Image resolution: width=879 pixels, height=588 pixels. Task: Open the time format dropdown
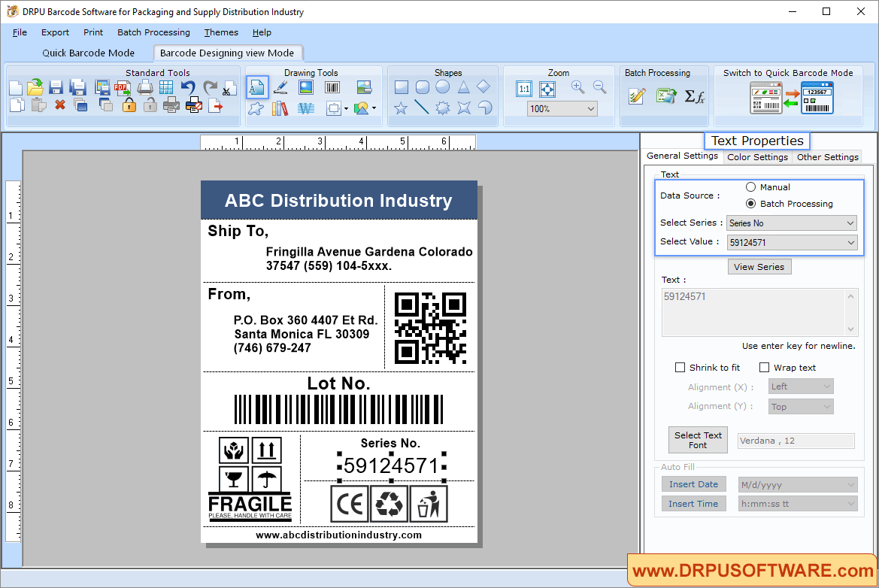(x=798, y=503)
